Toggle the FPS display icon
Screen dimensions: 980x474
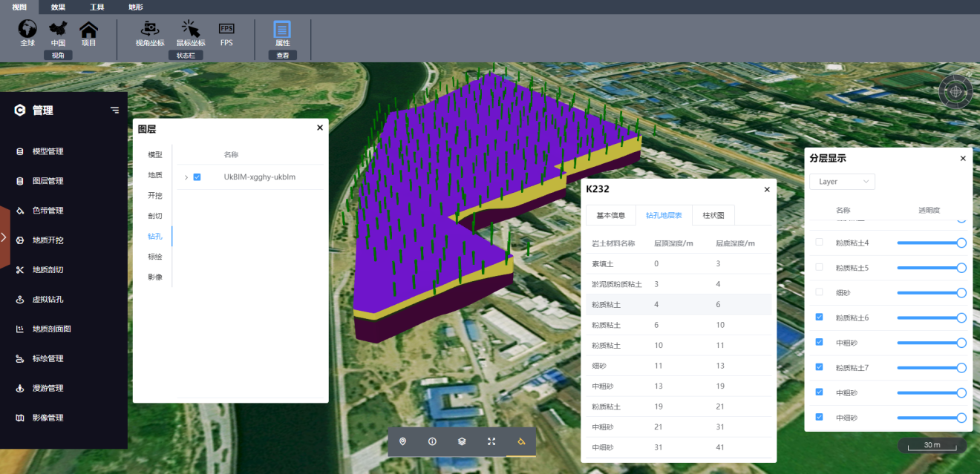coord(226,28)
